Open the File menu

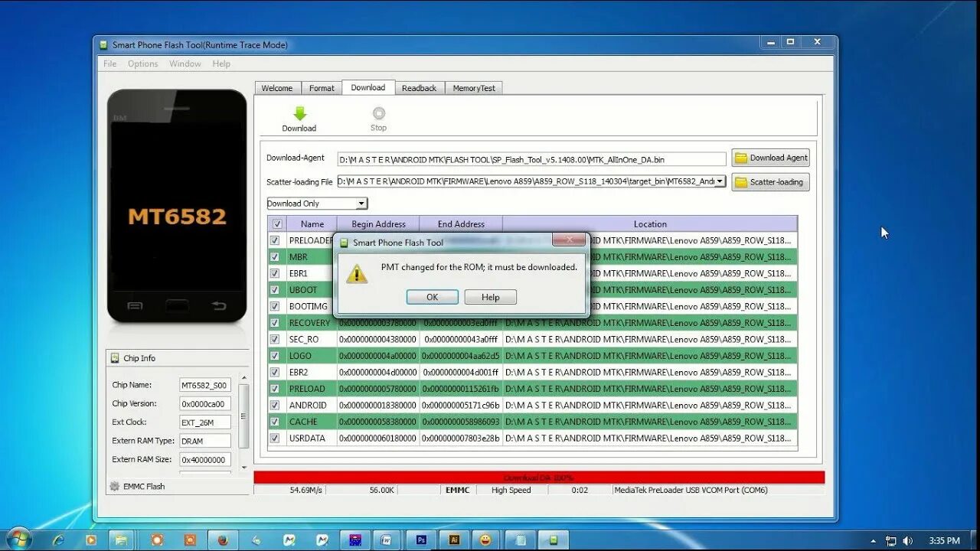pyautogui.click(x=110, y=64)
